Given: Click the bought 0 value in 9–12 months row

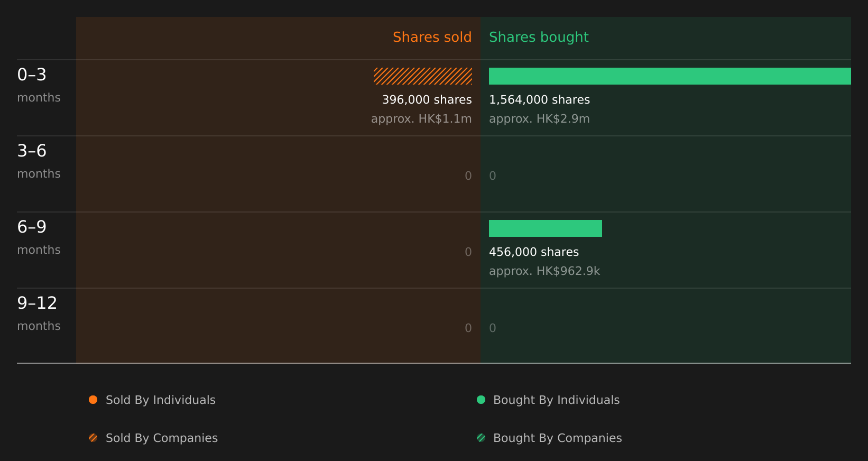Looking at the screenshot, I should pos(493,328).
